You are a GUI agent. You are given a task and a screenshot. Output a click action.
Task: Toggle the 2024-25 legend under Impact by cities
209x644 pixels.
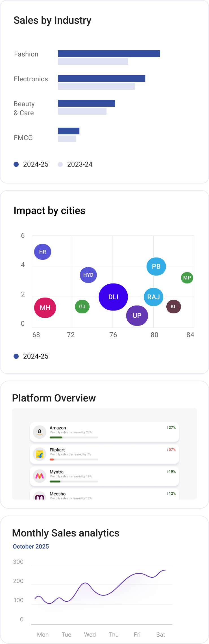point(32,356)
